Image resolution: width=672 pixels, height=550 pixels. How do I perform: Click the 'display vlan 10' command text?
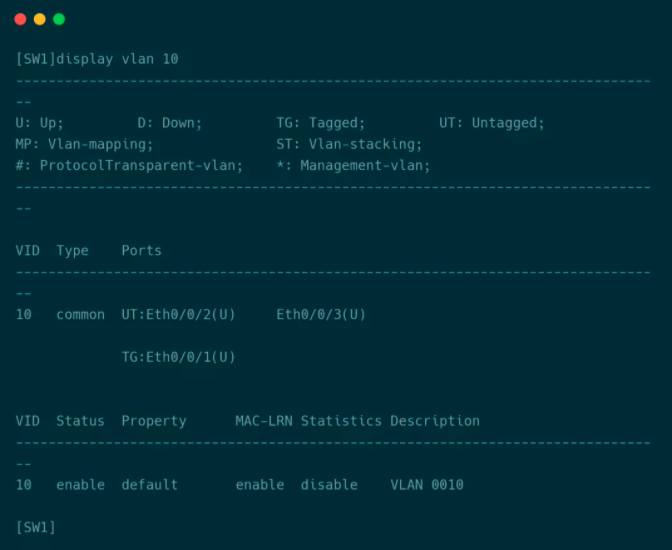pos(117,59)
